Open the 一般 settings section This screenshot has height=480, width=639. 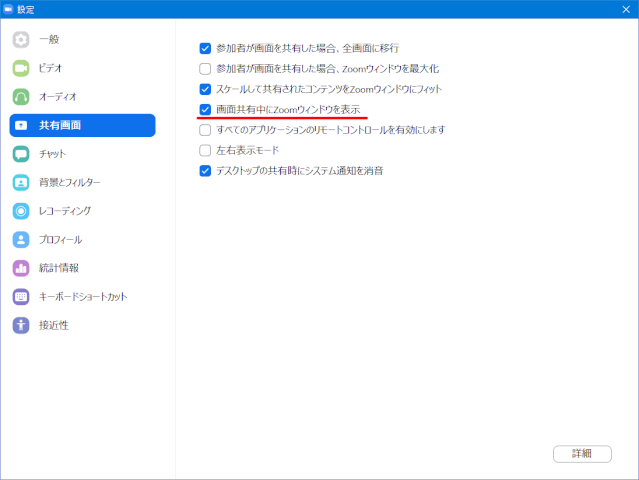point(82,40)
